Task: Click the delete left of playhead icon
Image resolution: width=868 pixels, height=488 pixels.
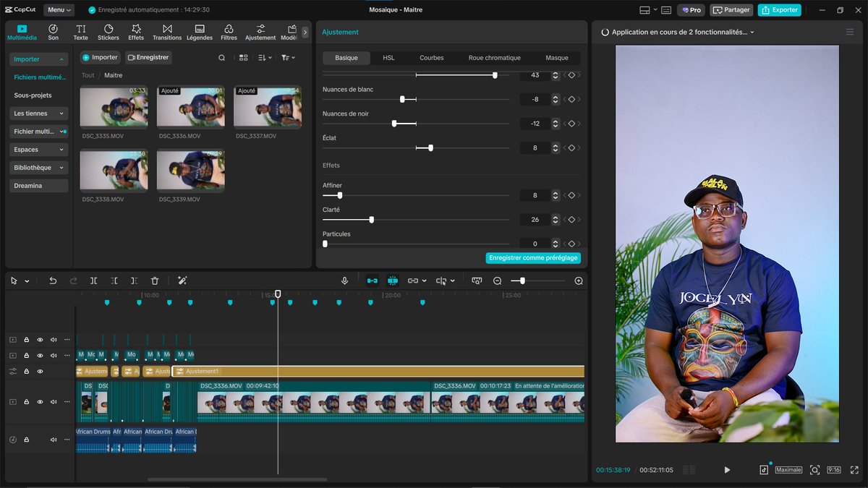Action: pos(114,281)
